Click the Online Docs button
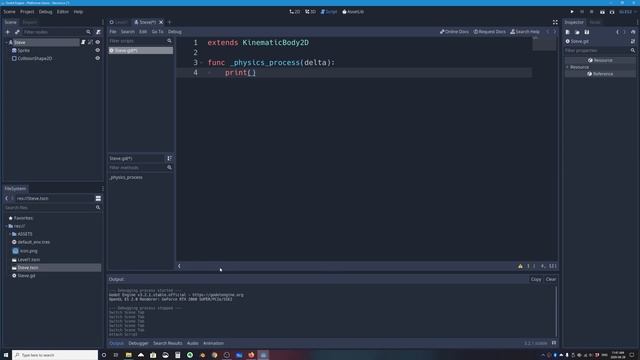This screenshot has width=640, height=360. point(454,31)
